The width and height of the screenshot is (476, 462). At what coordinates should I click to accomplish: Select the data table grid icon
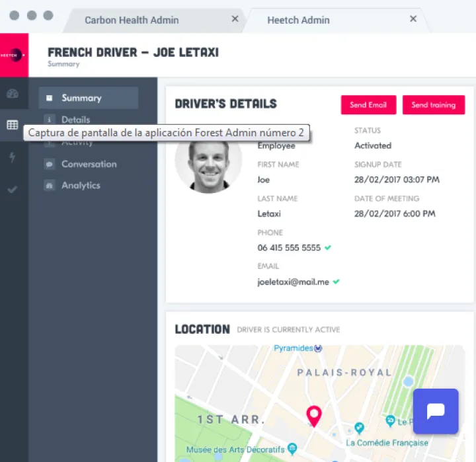pyautogui.click(x=13, y=125)
